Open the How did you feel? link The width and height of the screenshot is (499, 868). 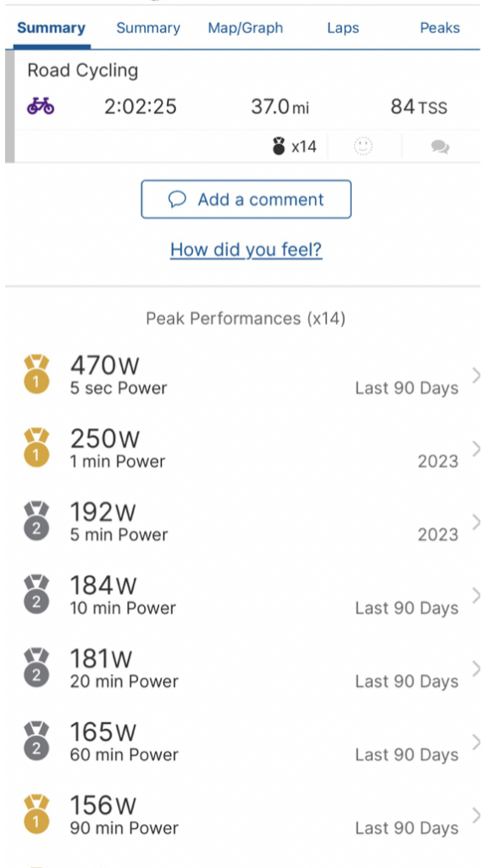(247, 250)
